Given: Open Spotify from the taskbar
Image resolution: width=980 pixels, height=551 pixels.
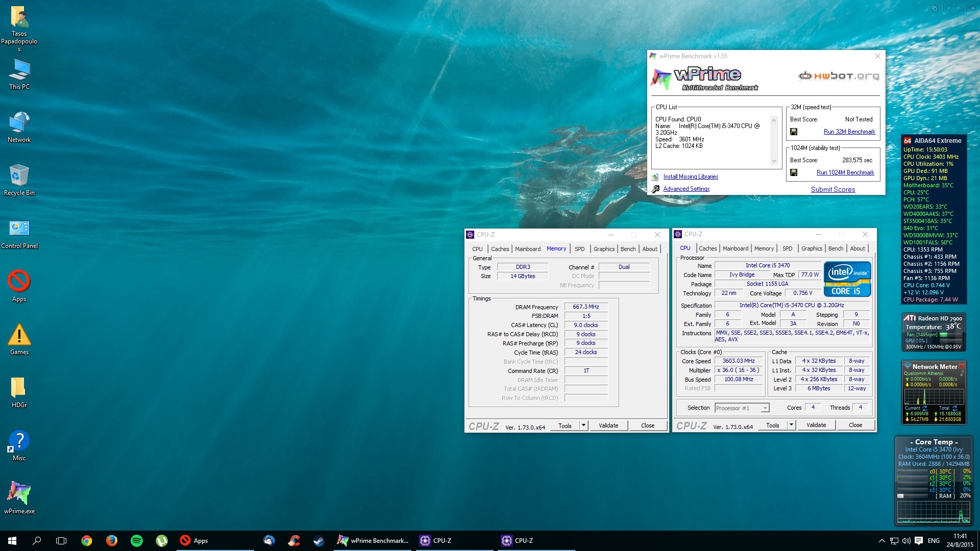Looking at the screenshot, I should click(137, 541).
